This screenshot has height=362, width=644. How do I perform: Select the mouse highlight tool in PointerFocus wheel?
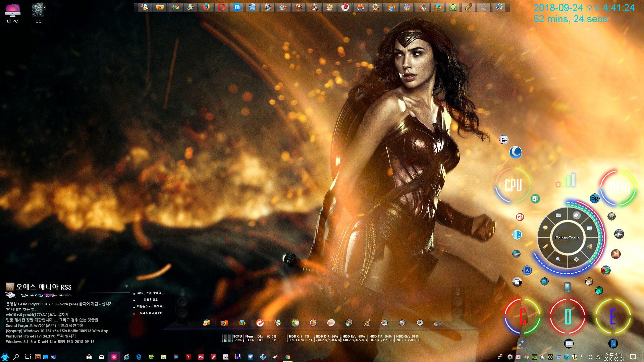577,215
